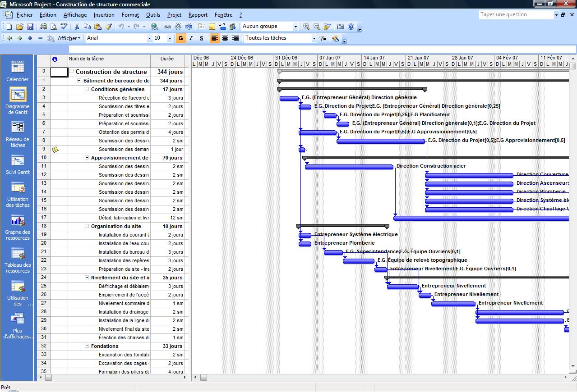The width and height of the screenshot is (577, 392).
Task: Click the Nom de la tâche column header
Action: pos(109,61)
